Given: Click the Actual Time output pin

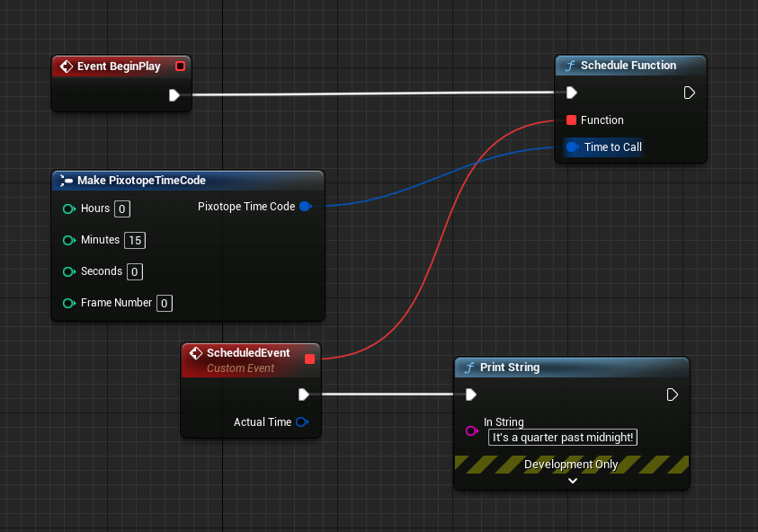Looking at the screenshot, I should click(301, 422).
